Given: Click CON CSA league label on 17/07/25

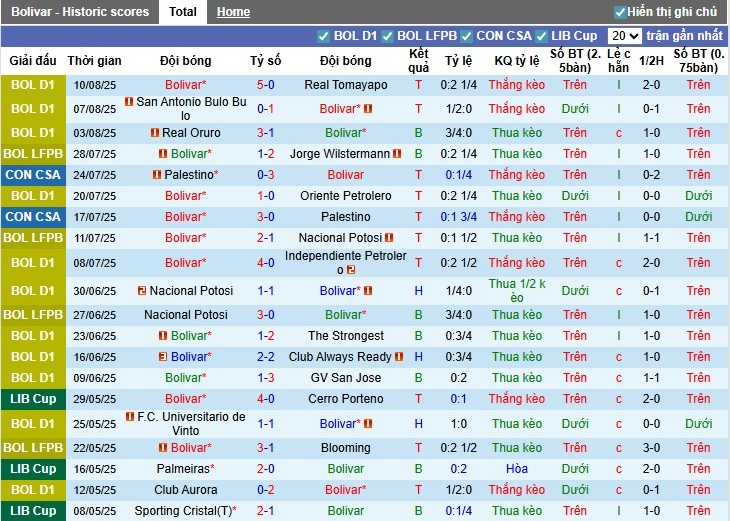Looking at the screenshot, I should (33, 217).
